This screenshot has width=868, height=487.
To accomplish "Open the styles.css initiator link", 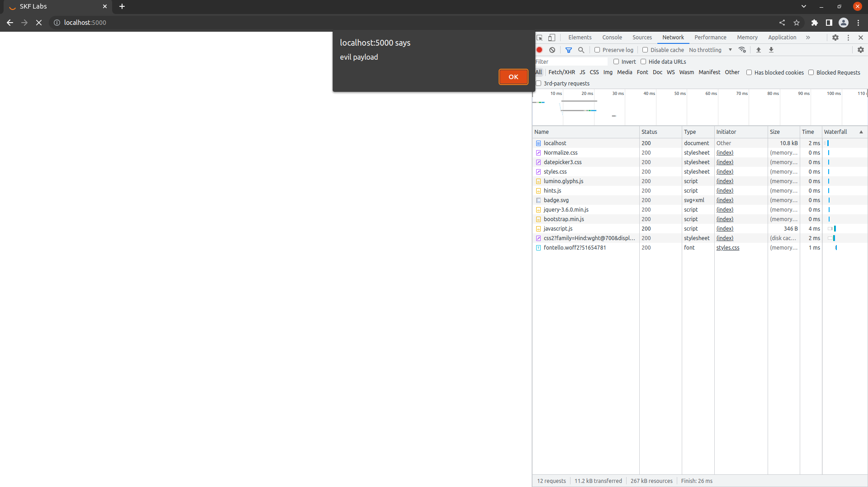I will 727,248.
